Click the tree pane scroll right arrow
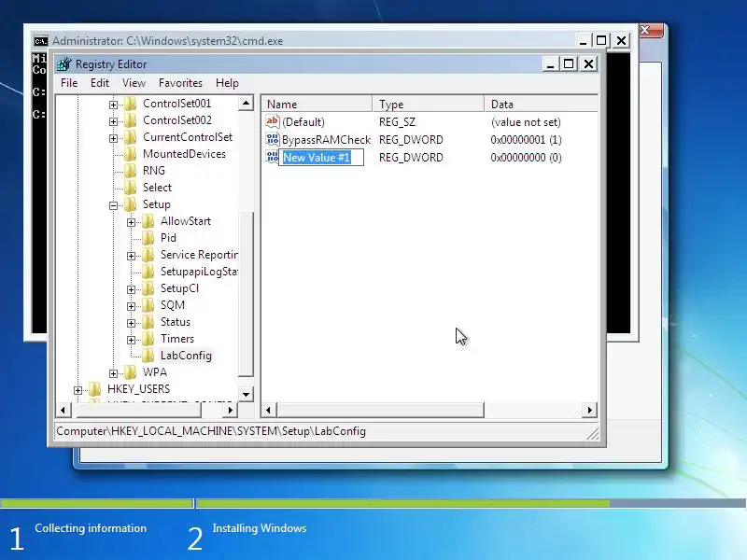This screenshot has height=560, width=747. (231, 410)
